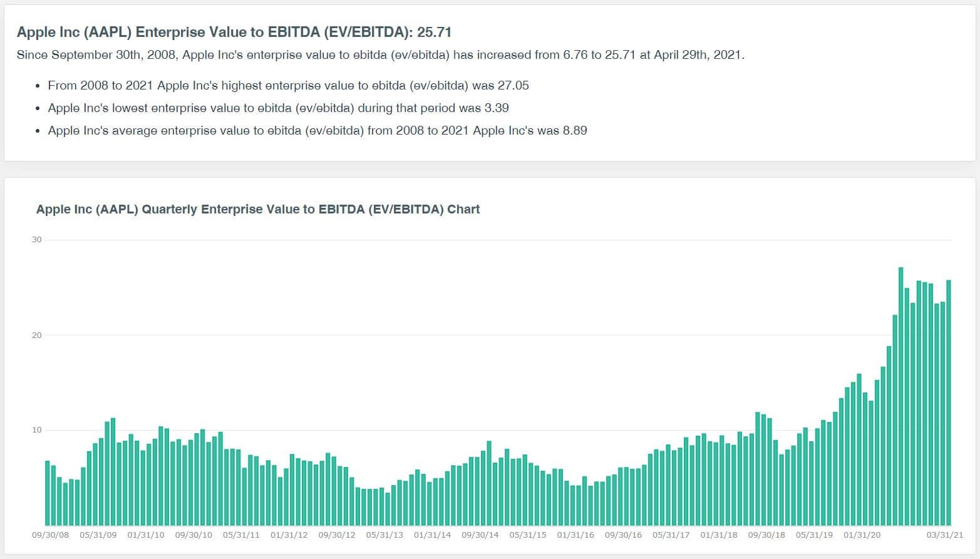Click the x-axis date 01/31/14
The image size is (980, 559).
[432, 535]
